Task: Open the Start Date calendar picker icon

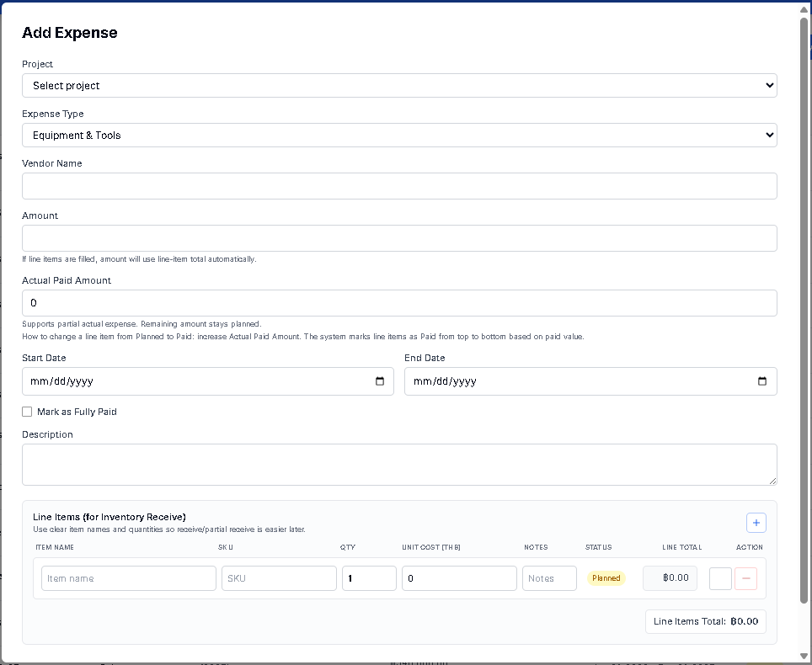Action: pos(380,381)
